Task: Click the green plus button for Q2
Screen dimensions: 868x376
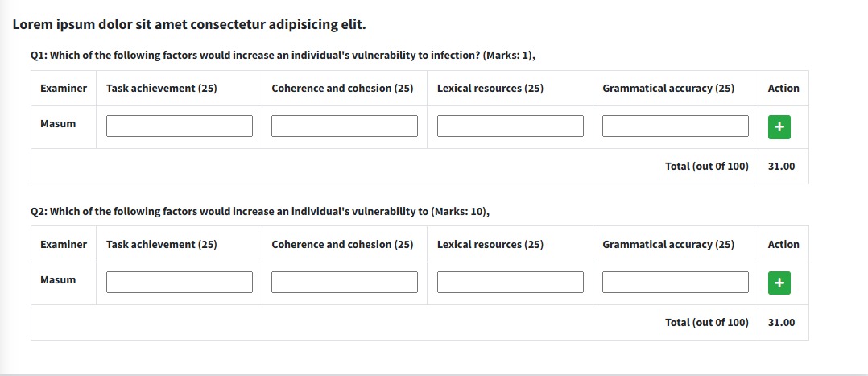Action: [x=779, y=283]
